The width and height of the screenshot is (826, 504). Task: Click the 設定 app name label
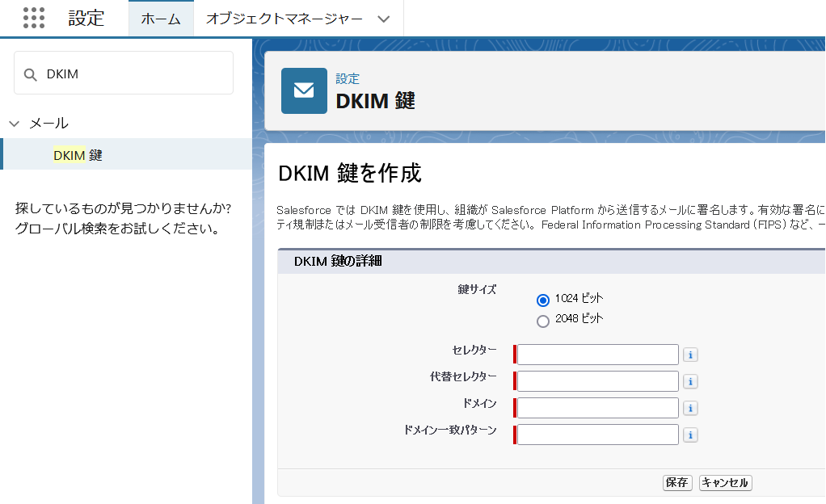(86, 19)
